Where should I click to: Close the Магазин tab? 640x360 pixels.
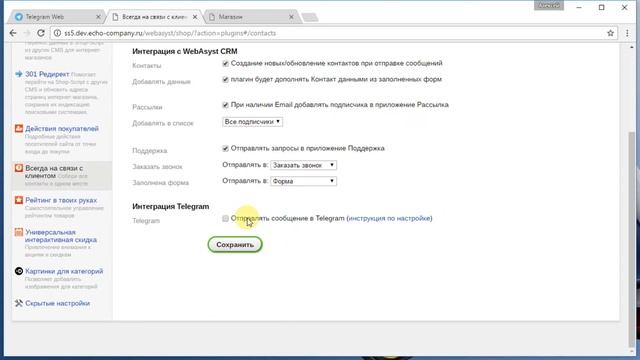point(291,17)
